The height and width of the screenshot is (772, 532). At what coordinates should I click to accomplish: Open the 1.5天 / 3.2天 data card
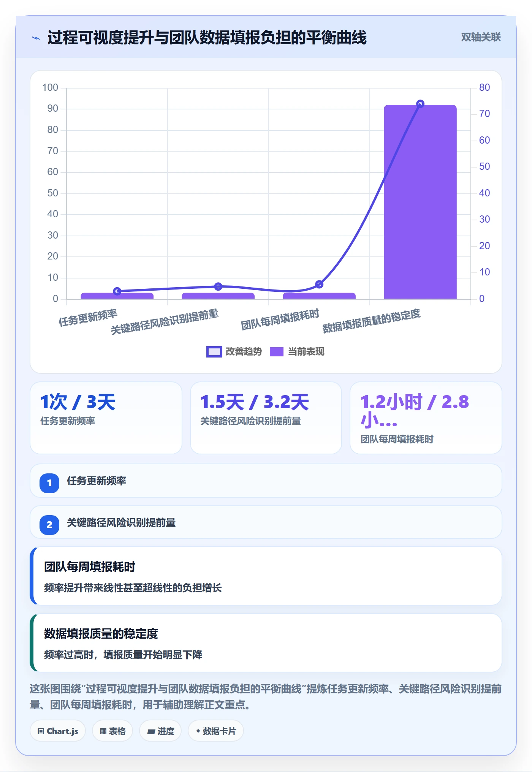266,418
